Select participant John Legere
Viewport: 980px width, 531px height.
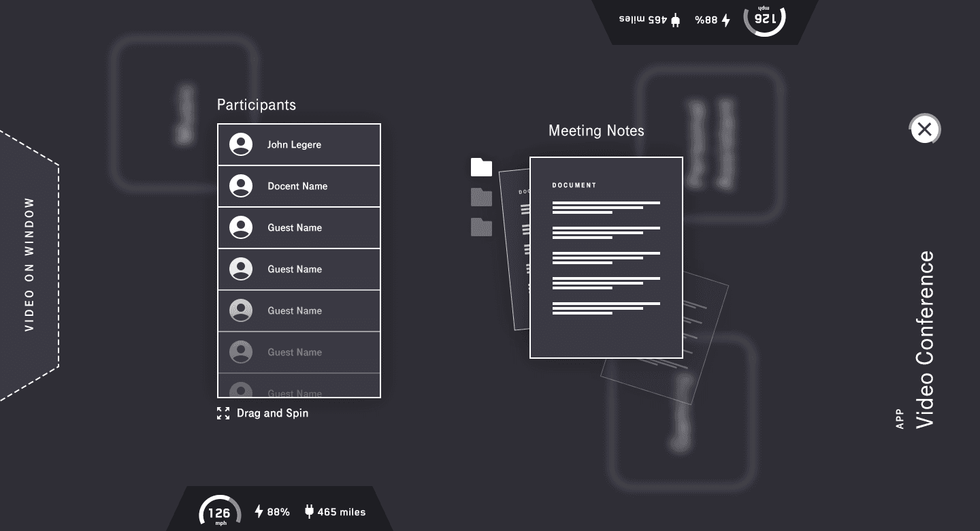299,144
